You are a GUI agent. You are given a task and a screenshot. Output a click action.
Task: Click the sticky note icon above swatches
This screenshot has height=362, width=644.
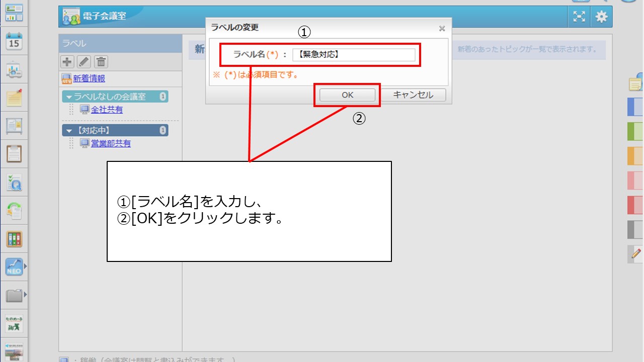(x=636, y=82)
